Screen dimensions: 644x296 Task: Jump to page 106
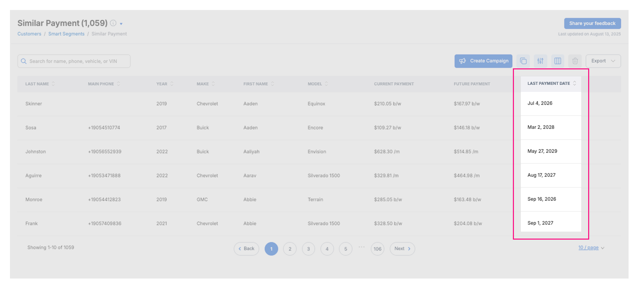[x=377, y=249]
